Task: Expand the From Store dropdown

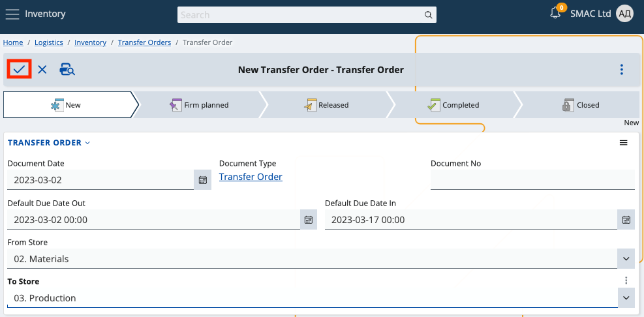Action: [x=626, y=259]
